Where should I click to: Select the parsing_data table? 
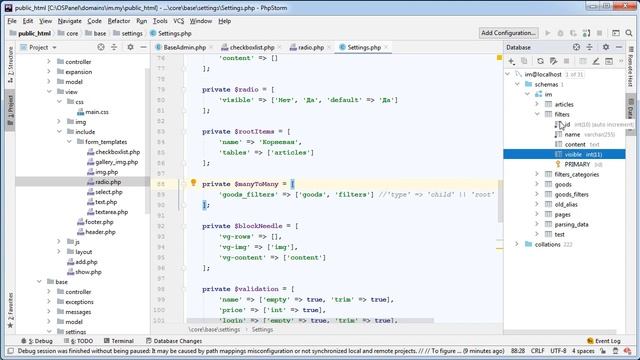[571, 224]
